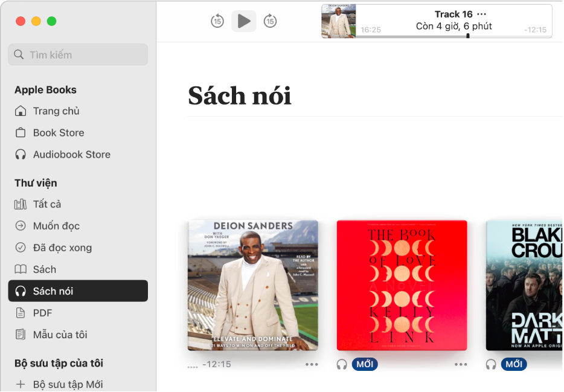Screen dimensions: 564x392
Task: Open Trang chủ in sidebar
Action: 78,111
